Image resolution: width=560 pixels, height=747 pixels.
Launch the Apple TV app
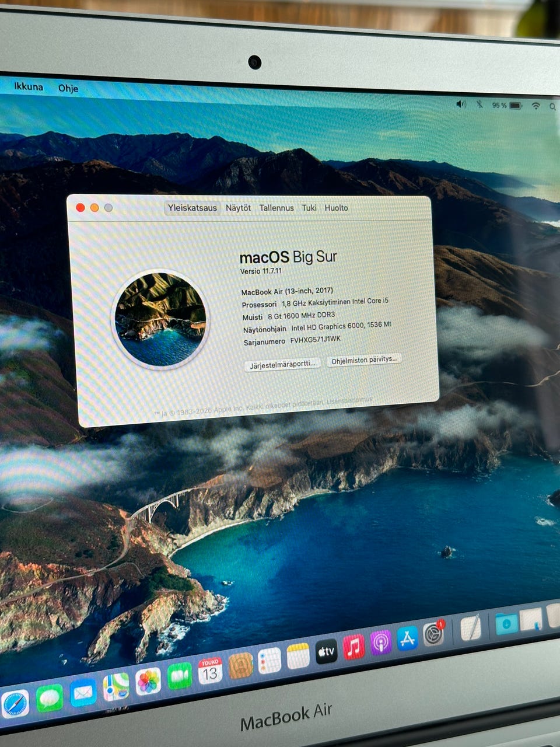pos(326,651)
